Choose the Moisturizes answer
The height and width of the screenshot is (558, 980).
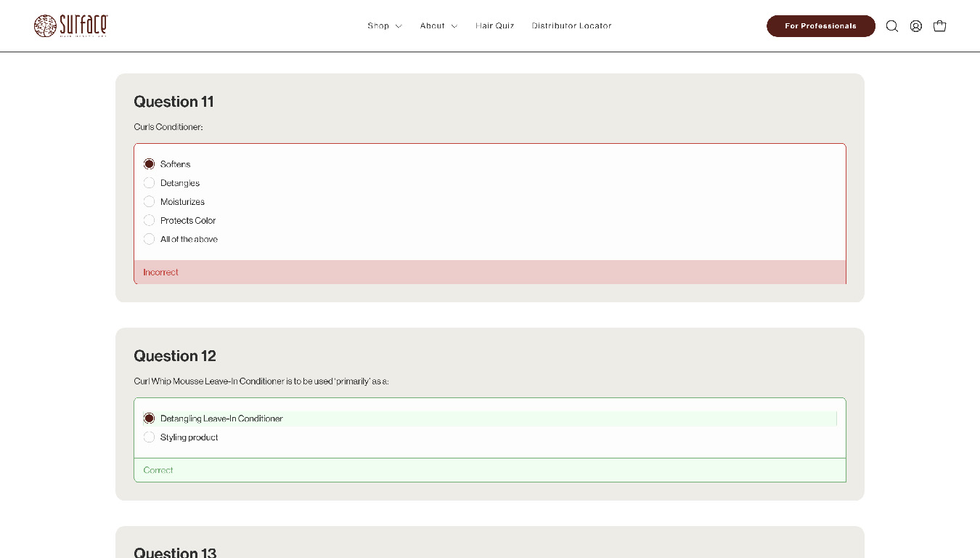coord(149,202)
